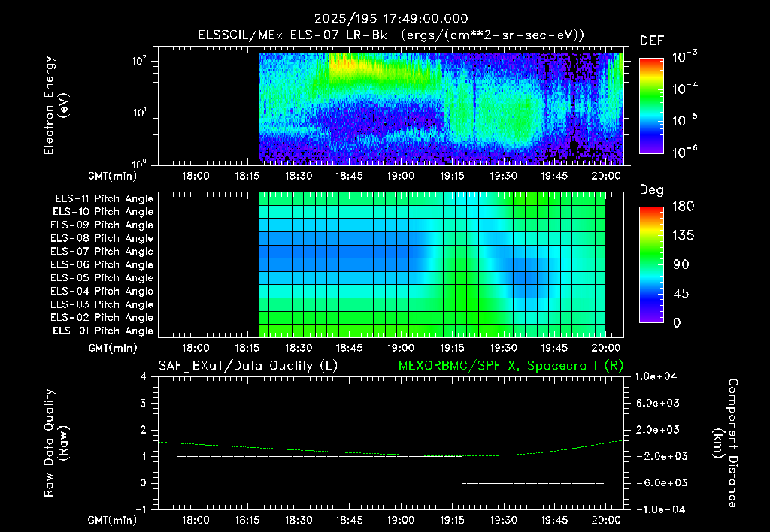Select the 'ELS-10 Pitch Angle' row label
The width and height of the screenshot is (770, 532).
click(x=103, y=212)
